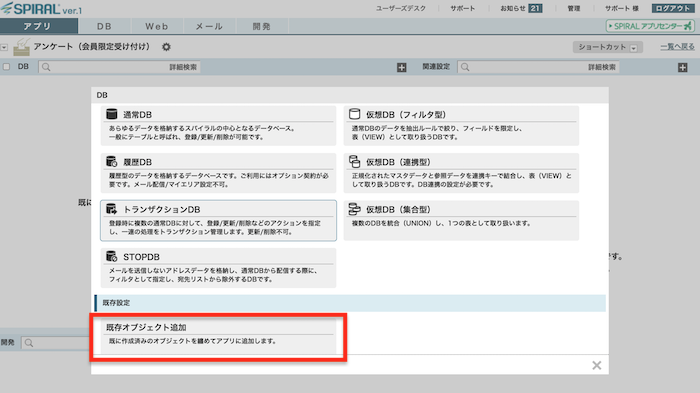This screenshot has height=393, width=700.
Task: Open ユーザーズデスク link
Action: pos(401,8)
